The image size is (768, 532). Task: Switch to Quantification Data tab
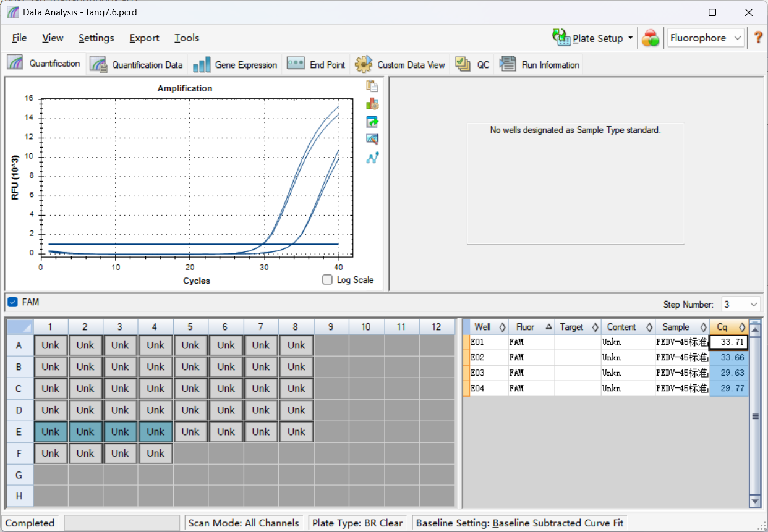click(136, 64)
